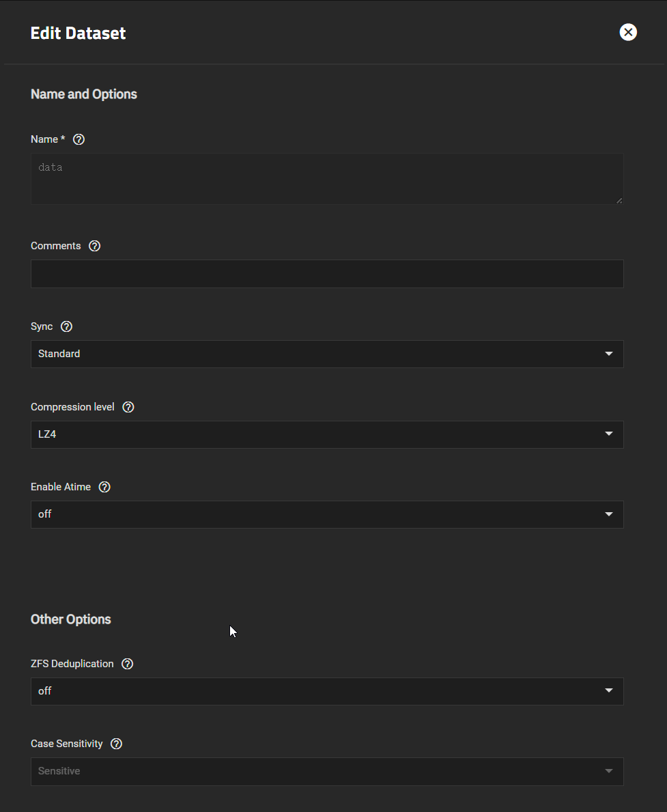Click the Case Sensitivity label

click(x=67, y=744)
